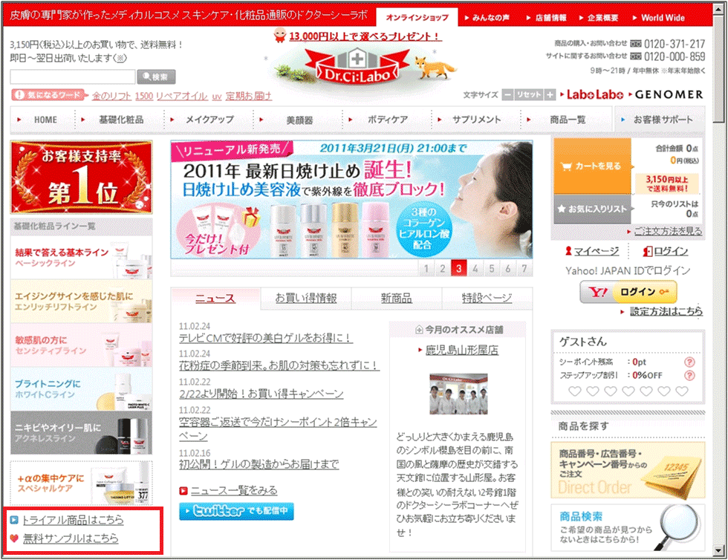Select the オンラインショップ top tab
Image resolution: width=728 pixels, height=560 pixels.
417,18
